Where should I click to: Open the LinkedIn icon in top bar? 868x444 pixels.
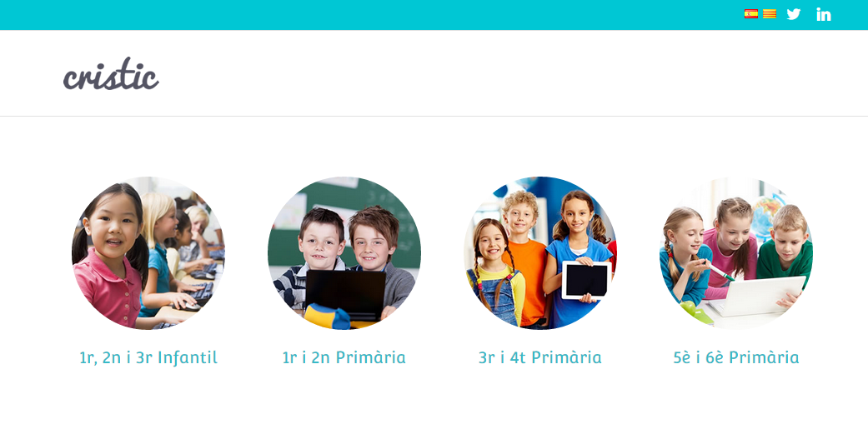coord(823,14)
